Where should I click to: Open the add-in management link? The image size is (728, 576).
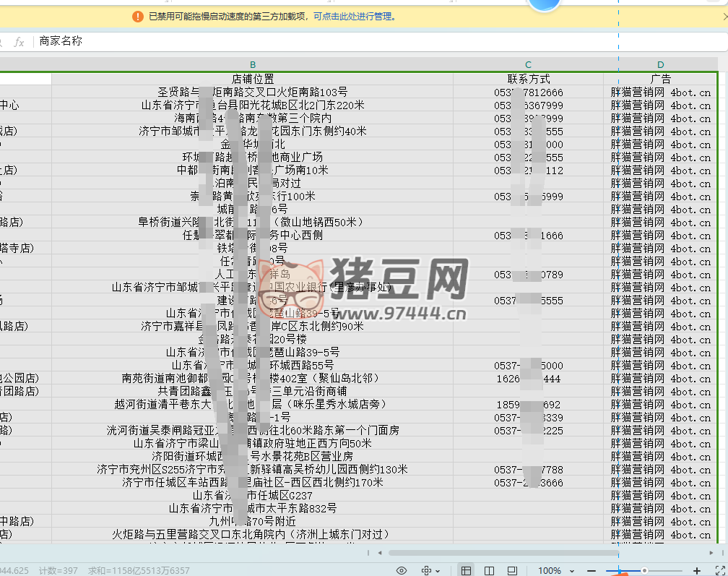[354, 16]
